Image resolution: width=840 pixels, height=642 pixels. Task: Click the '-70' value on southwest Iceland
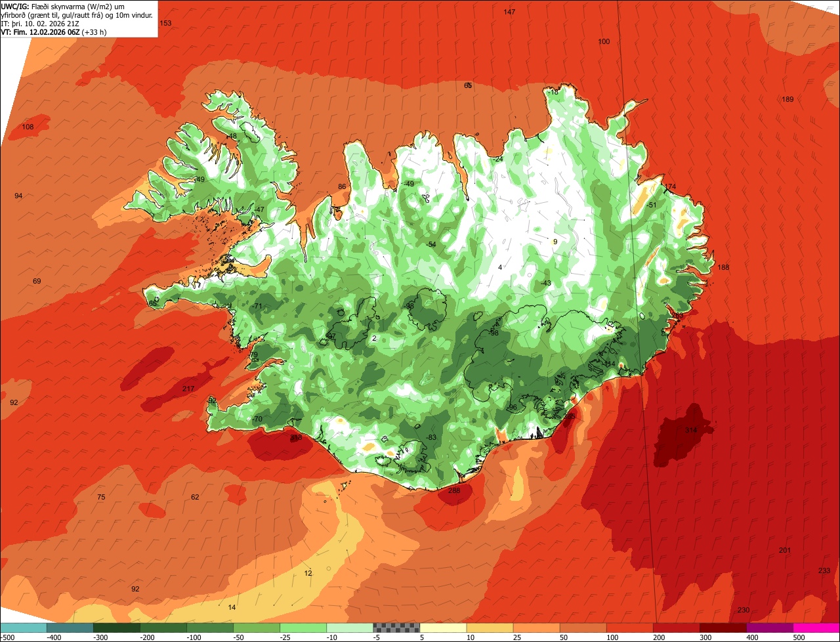257,419
